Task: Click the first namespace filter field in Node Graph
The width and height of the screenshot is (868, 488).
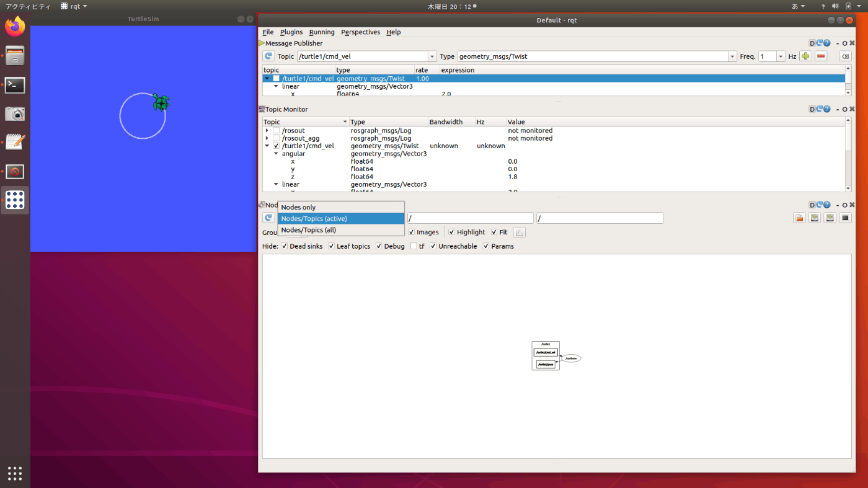Action: click(x=470, y=218)
